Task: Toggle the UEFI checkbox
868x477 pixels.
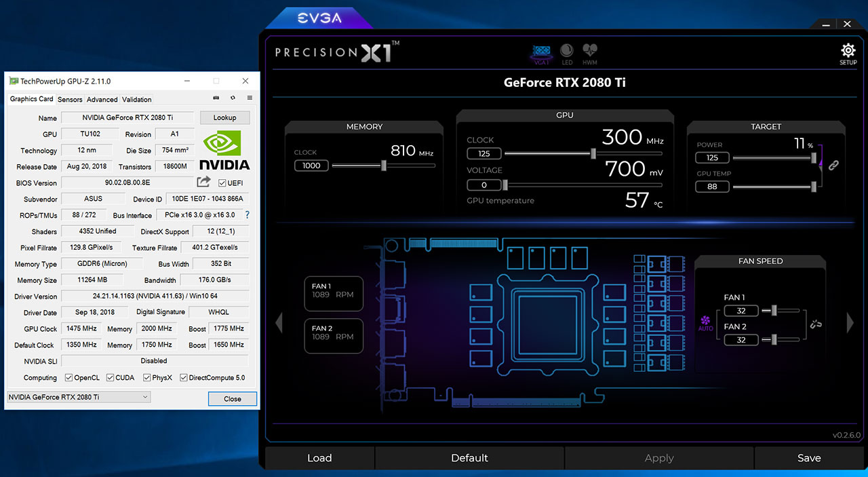Action: point(222,183)
